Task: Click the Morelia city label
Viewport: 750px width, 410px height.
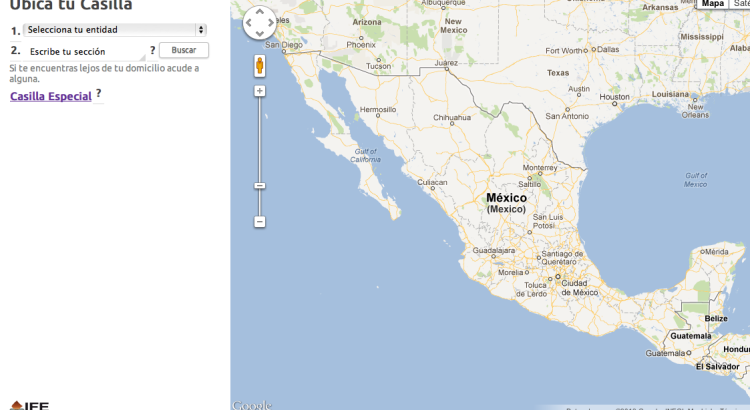Action: point(511,272)
